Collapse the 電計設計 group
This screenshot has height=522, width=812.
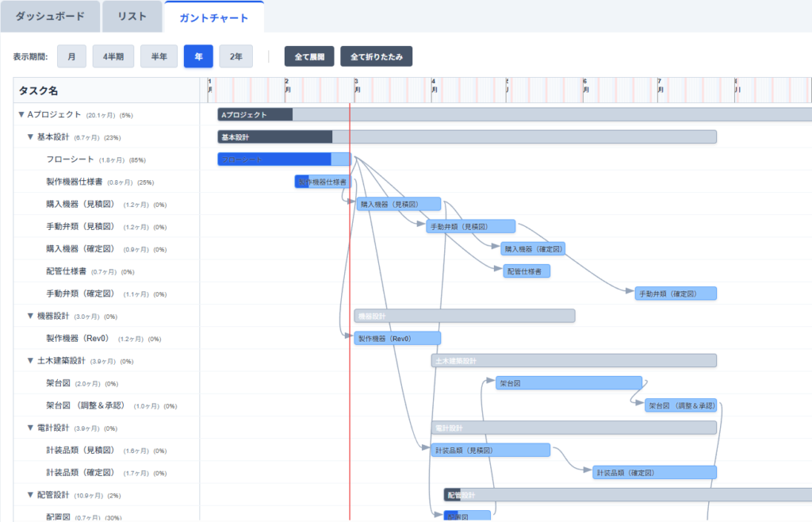click(x=31, y=428)
